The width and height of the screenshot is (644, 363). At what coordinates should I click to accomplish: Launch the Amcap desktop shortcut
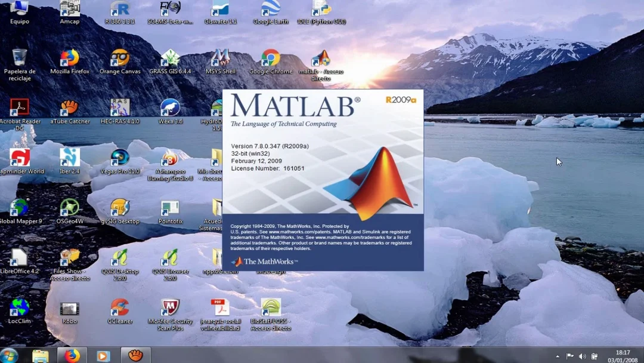(69, 13)
